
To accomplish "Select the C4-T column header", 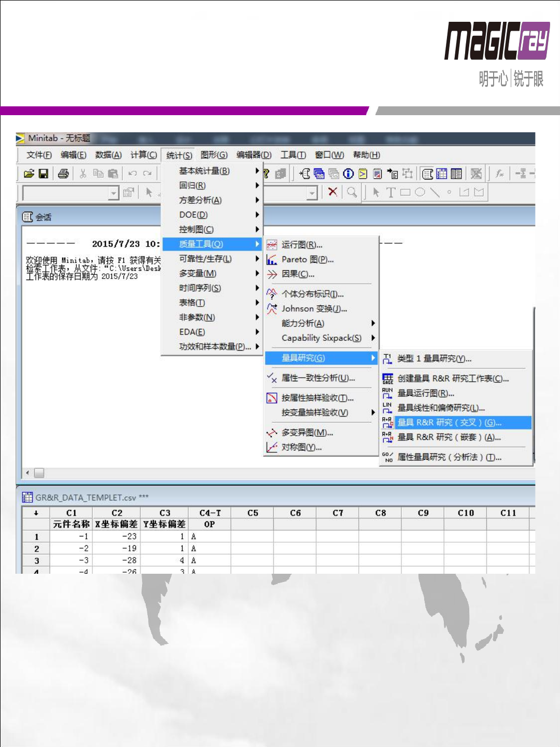I will [209, 513].
